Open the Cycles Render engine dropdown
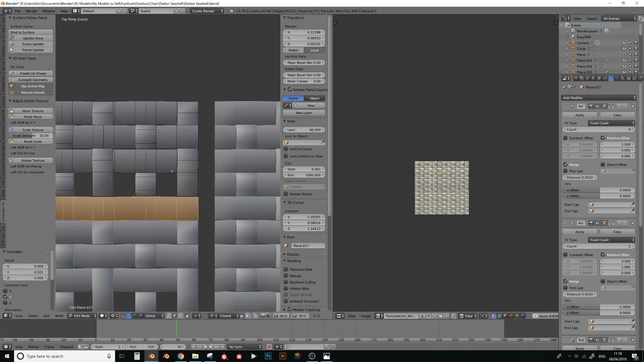Image resolution: width=644 pixels, height=362 pixels. click(x=207, y=11)
